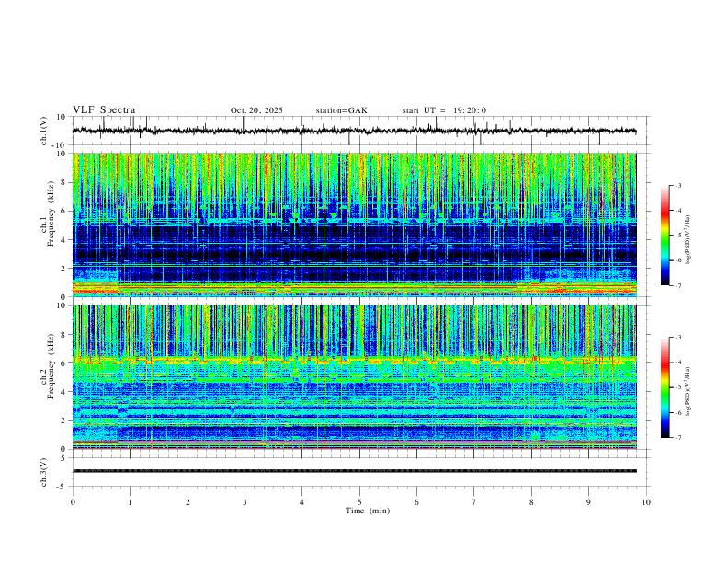Click the 'ch.1(V)' waveform axis label
This screenshot has width=728, height=563.
[x=43, y=131]
